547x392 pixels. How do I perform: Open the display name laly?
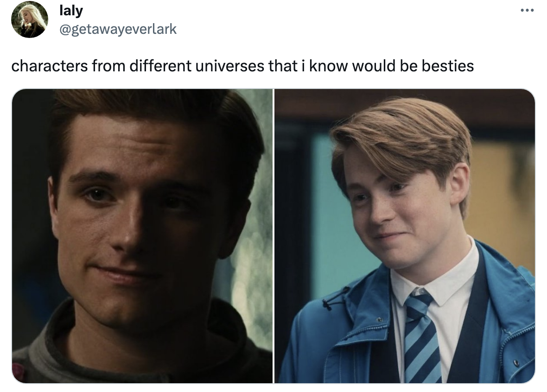coord(71,11)
